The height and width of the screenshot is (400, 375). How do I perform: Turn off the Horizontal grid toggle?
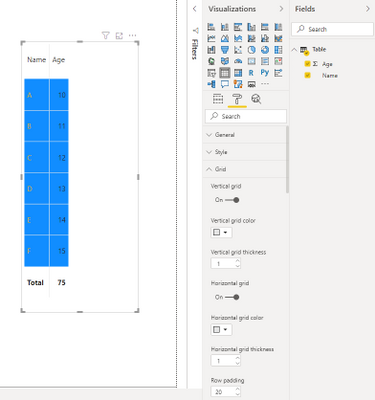(x=232, y=297)
